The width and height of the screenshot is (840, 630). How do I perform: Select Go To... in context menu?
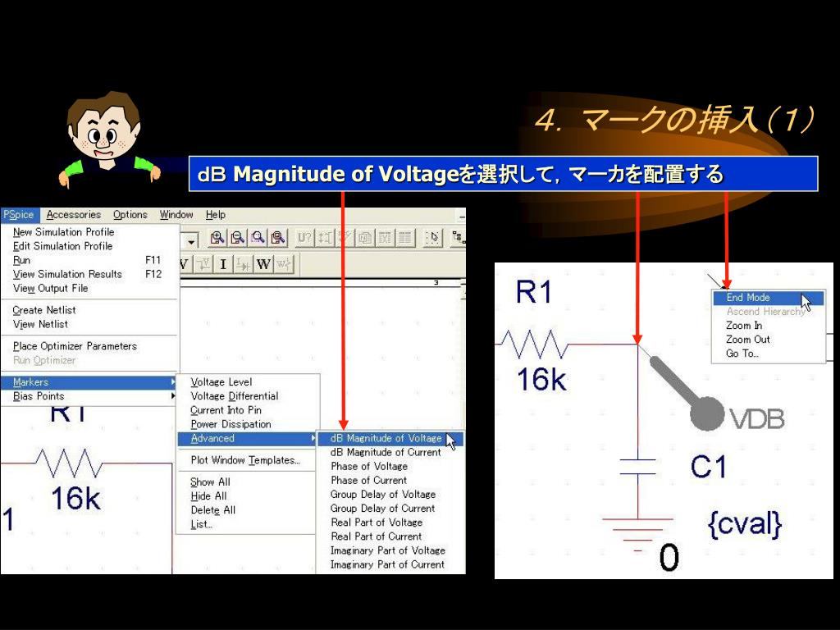(768, 353)
